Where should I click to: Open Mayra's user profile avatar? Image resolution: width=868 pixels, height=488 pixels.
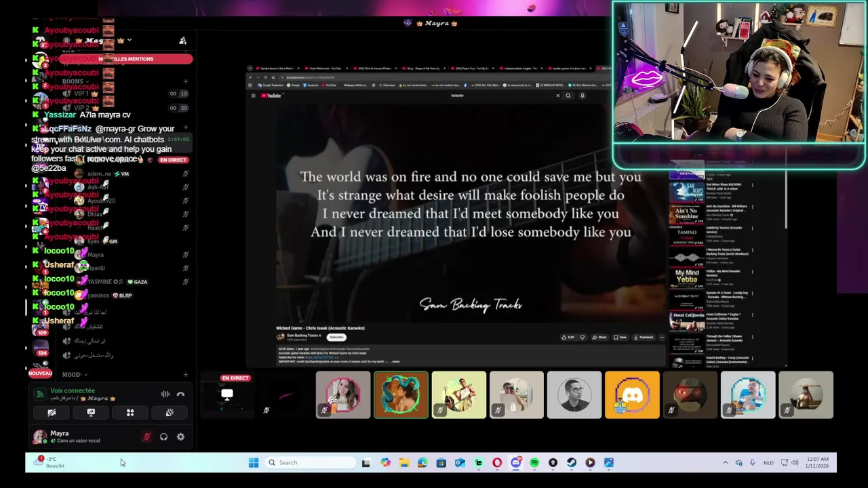tap(39, 436)
